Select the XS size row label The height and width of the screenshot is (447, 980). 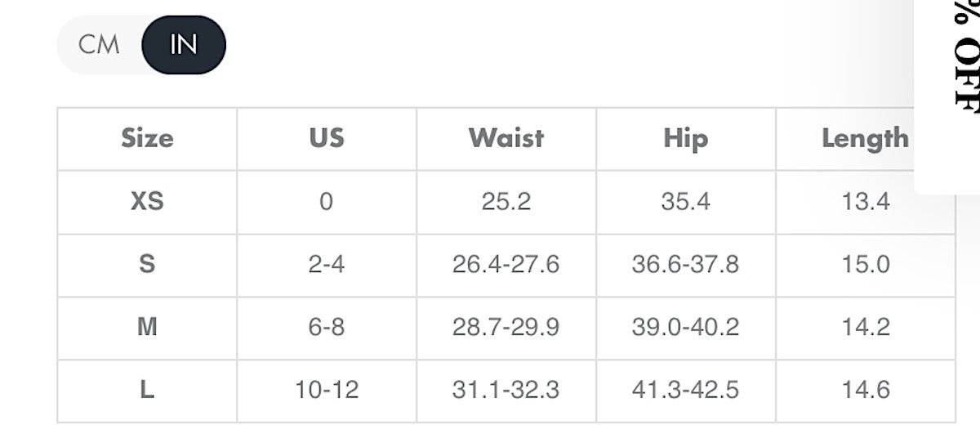pyautogui.click(x=147, y=202)
